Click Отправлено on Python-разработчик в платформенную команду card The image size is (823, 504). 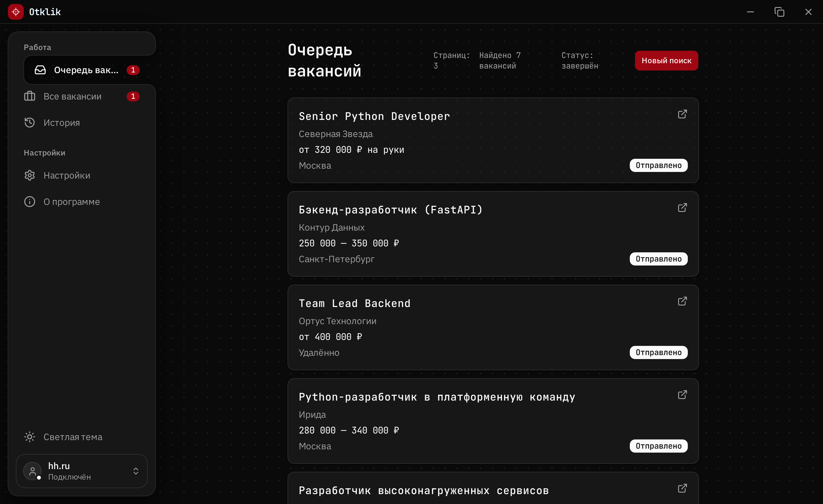point(658,446)
